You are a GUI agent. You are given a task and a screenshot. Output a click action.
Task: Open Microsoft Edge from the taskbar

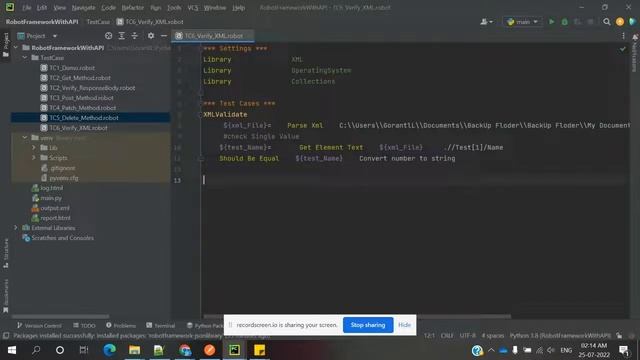[x=109, y=350]
